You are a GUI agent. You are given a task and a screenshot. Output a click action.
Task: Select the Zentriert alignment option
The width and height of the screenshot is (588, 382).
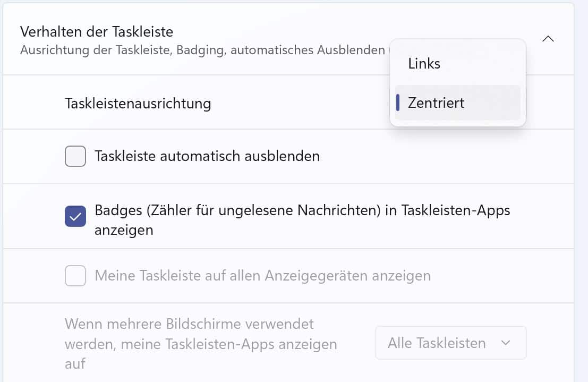(457, 103)
